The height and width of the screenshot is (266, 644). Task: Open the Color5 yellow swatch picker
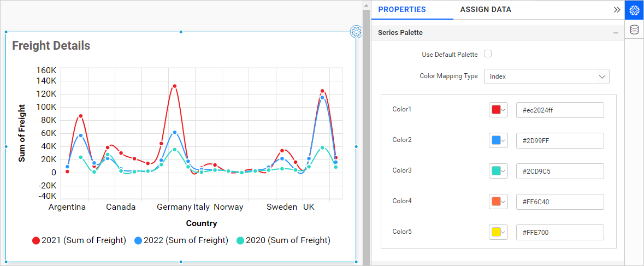tap(498, 232)
